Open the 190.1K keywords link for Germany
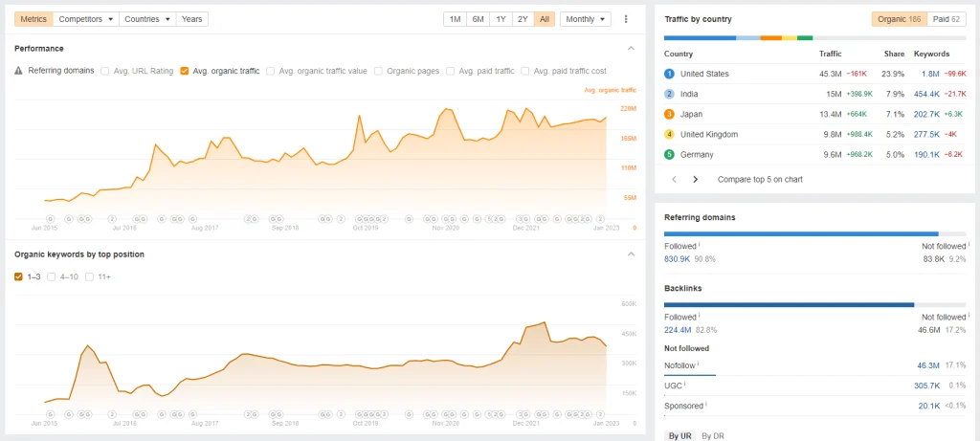980x441 pixels. click(925, 154)
